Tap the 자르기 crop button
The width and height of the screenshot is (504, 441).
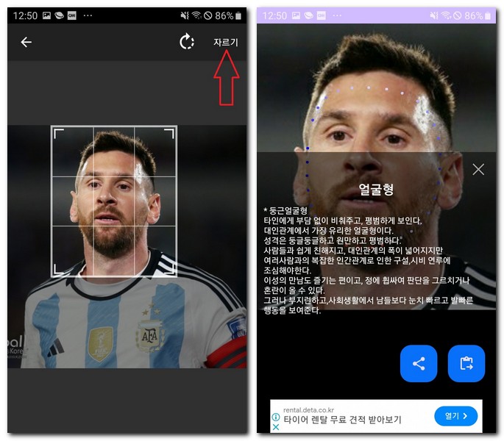click(226, 42)
